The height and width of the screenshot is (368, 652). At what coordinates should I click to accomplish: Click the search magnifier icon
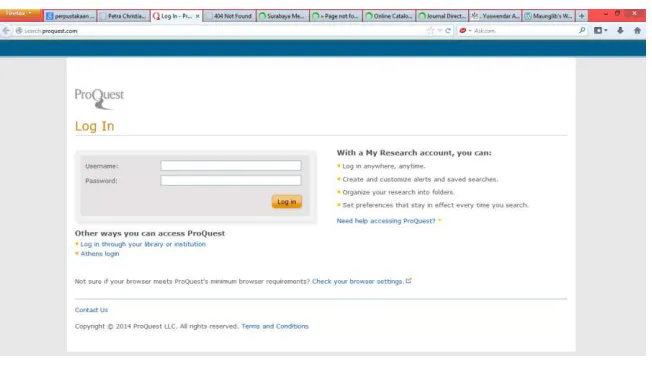pos(582,30)
